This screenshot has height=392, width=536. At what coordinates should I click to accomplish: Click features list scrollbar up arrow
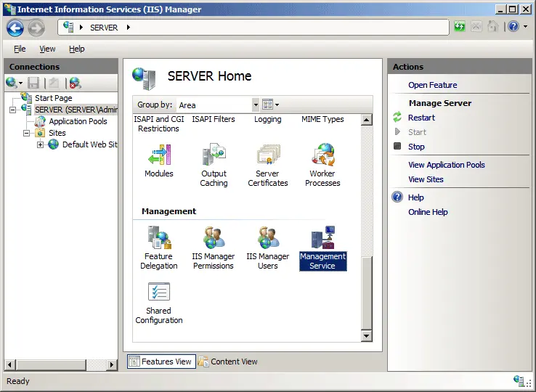coord(366,120)
